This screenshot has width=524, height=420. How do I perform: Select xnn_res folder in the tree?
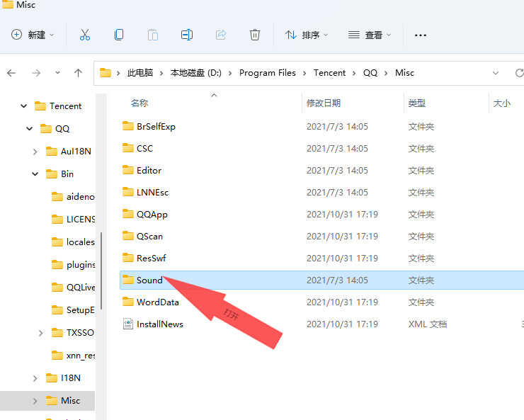click(x=81, y=356)
